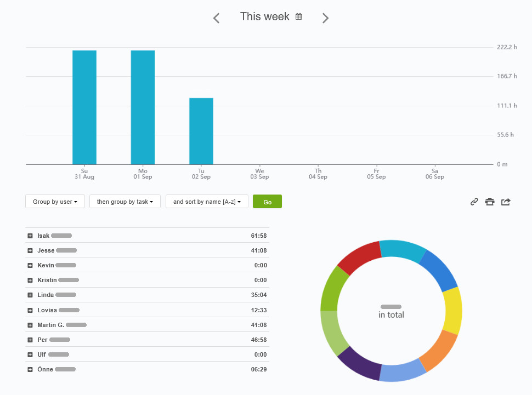Viewport: 532px width, 395px height.
Task: Open the 'Group by user' dropdown
Action: (x=54, y=201)
